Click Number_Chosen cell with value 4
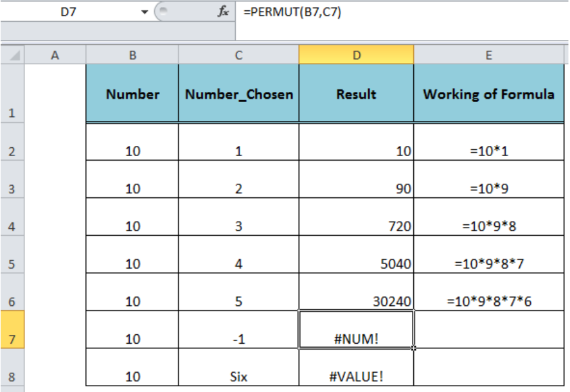This screenshot has height=392, width=570. (238, 254)
